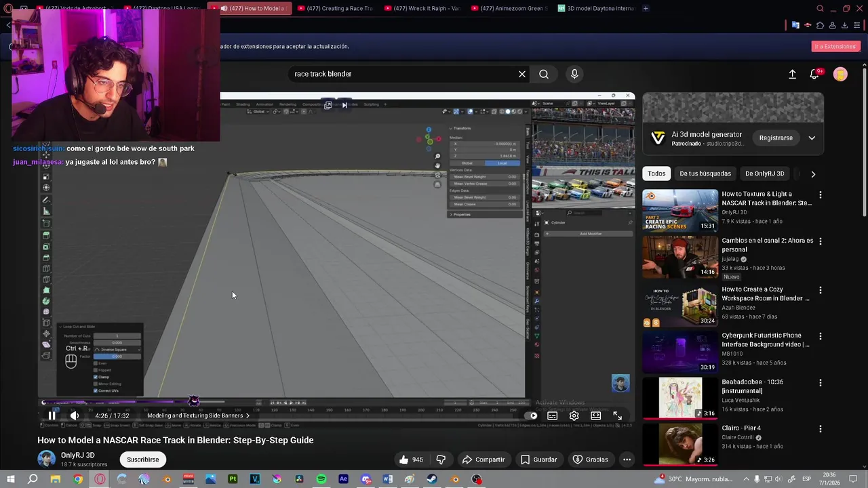Switch to the 3D model Daytona tab
This screenshot has height=488, width=868.
[596, 8]
